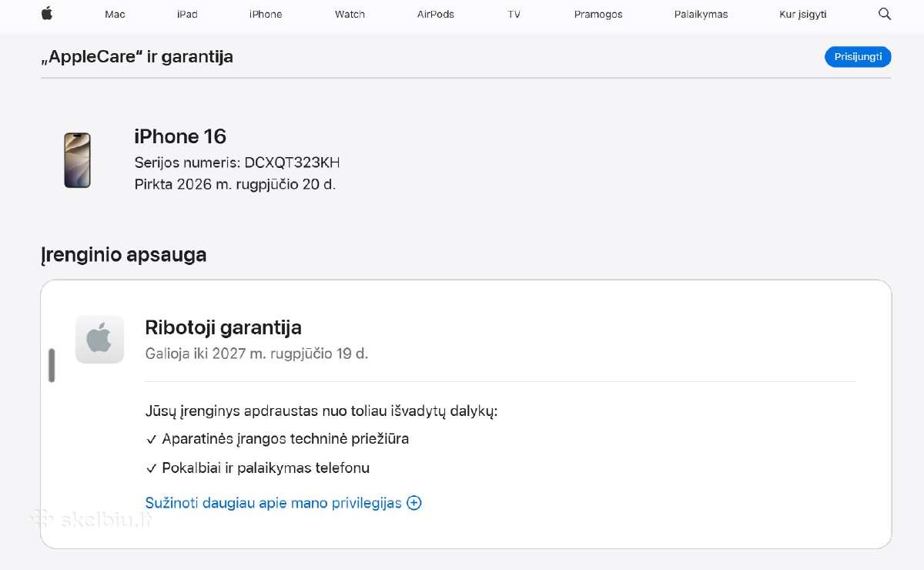This screenshot has height=570, width=924.
Task: Click Galioja iki 2027 m. rugpjūčio 19 d.
Action: coord(256,354)
